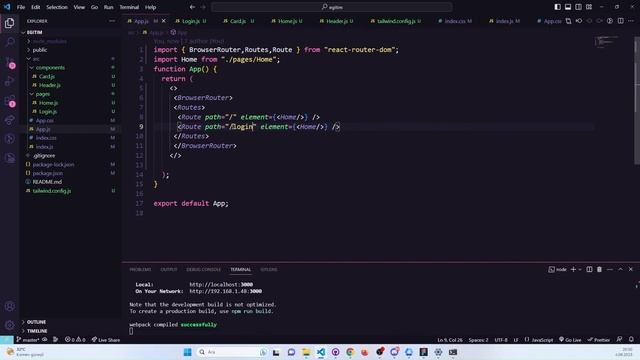
Task: Toggle the secondary side bar layout icon
Action: (578, 7)
